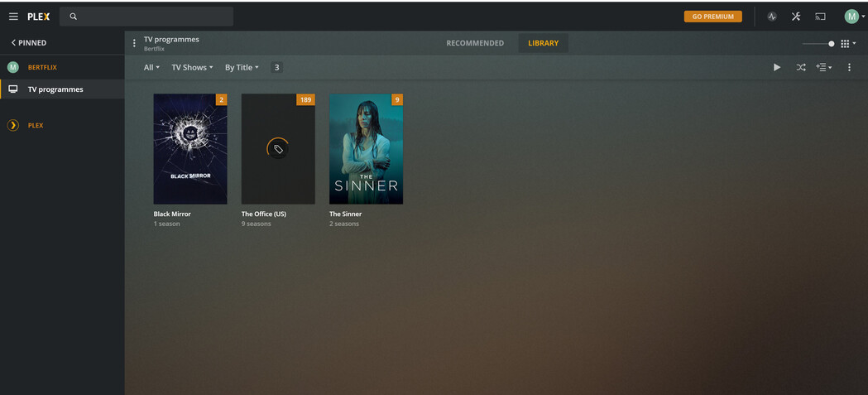Open the library three-dot menu beside TV programmes
The height and width of the screenshot is (395, 868).
134,43
